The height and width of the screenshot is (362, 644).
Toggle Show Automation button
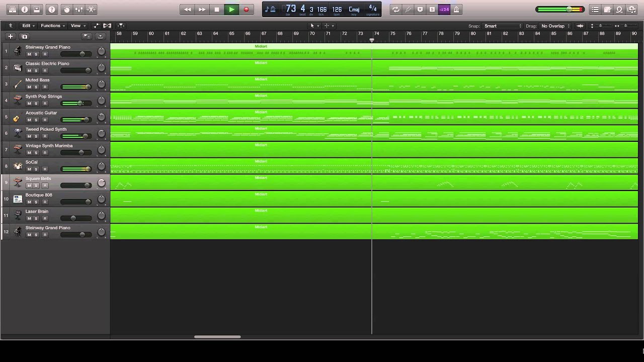point(97,26)
